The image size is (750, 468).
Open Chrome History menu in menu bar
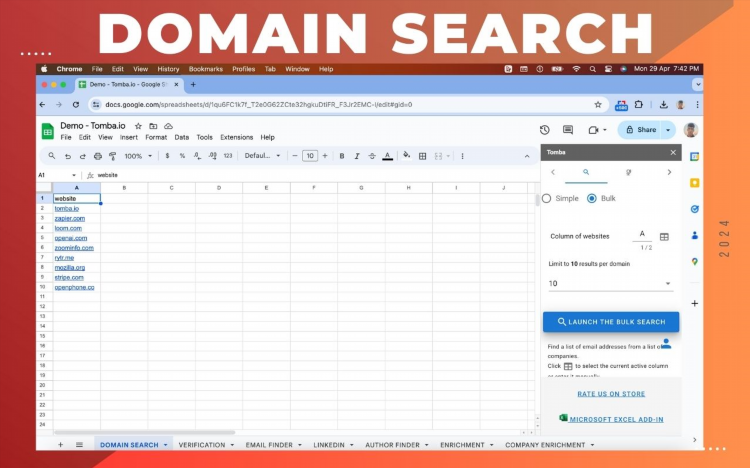pyautogui.click(x=168, y=69)
